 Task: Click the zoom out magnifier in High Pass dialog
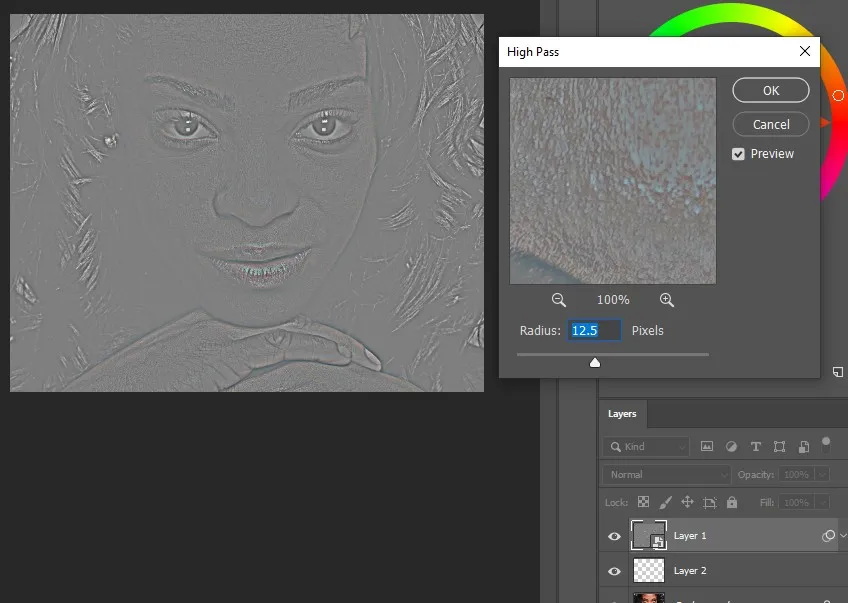click(559, 300)
